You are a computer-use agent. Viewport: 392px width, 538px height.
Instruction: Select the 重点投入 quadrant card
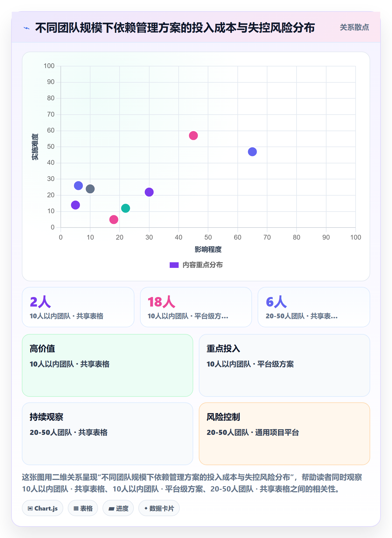[284, 365]
